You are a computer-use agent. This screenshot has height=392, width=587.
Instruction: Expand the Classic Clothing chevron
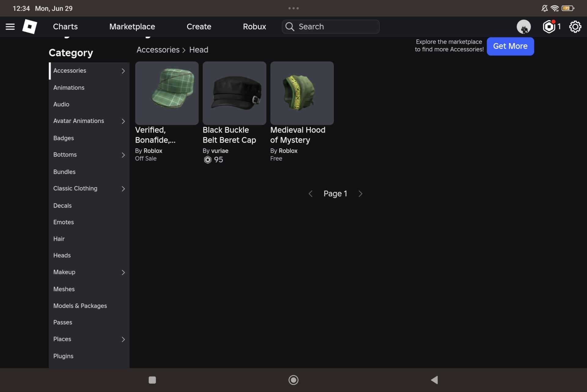click(123, 189)
